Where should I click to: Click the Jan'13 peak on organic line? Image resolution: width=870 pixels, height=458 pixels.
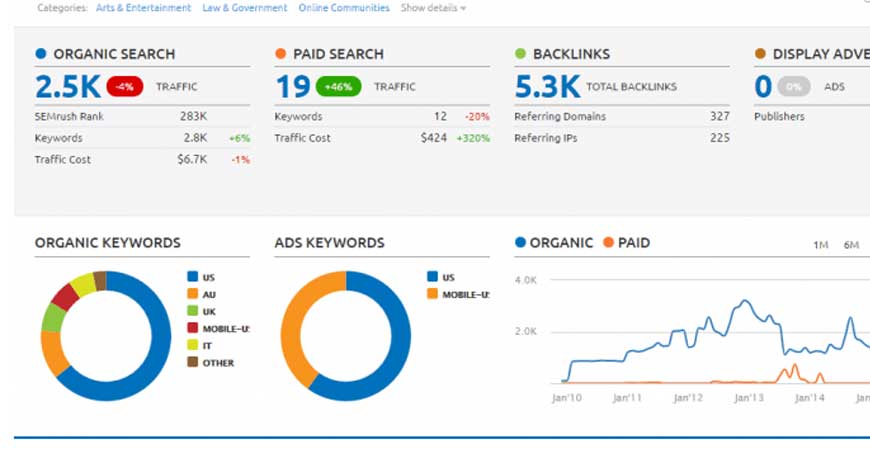coord(745,301)
